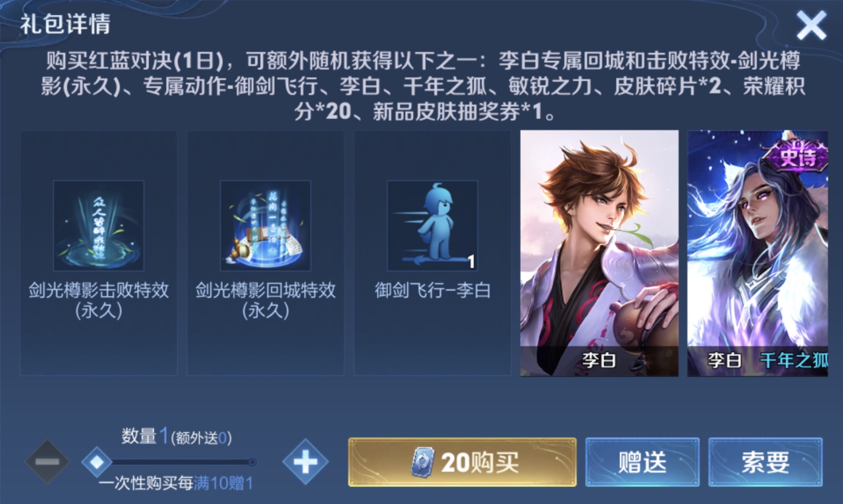This screenshot has height=504, width=843.
Task: Select the 千年之狐 epic skin card
Action: click(x=757, y=253)
